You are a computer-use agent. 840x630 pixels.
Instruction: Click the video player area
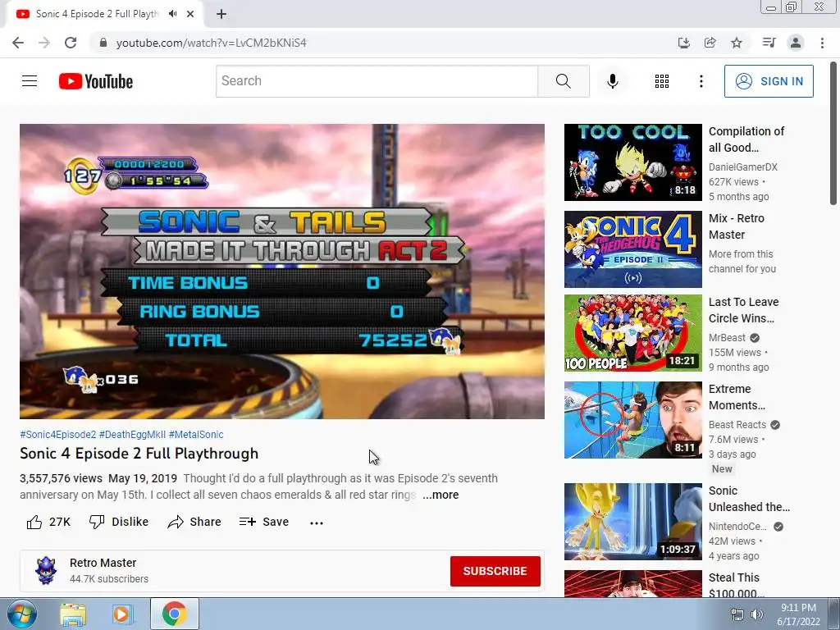(282, 272)
